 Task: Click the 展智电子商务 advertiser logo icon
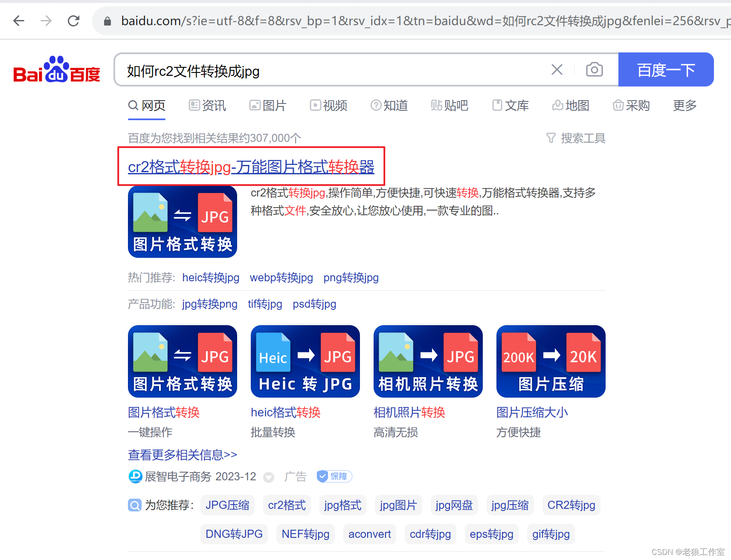coord(135,476)
